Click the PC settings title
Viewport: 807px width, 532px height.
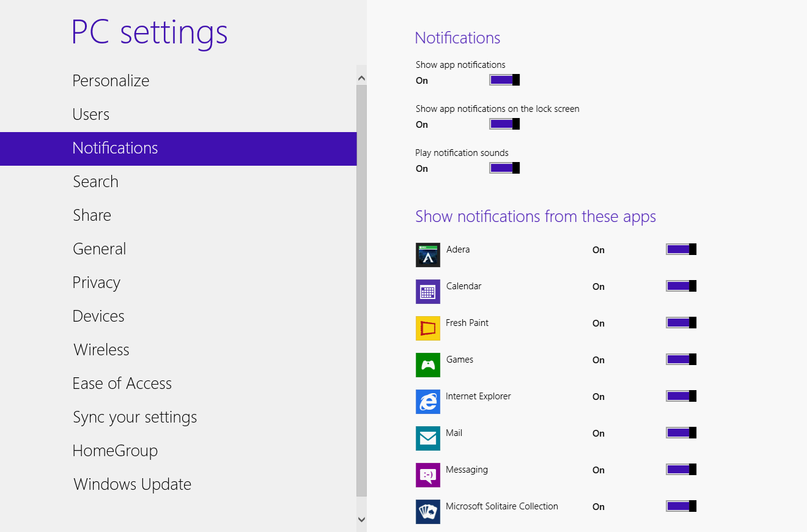coord(150,32)
